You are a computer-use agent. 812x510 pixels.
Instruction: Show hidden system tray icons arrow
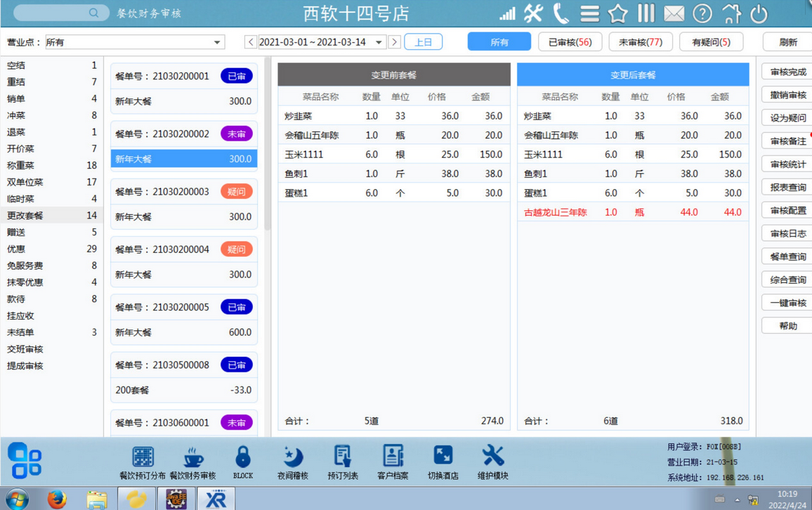tap(737, 500)
